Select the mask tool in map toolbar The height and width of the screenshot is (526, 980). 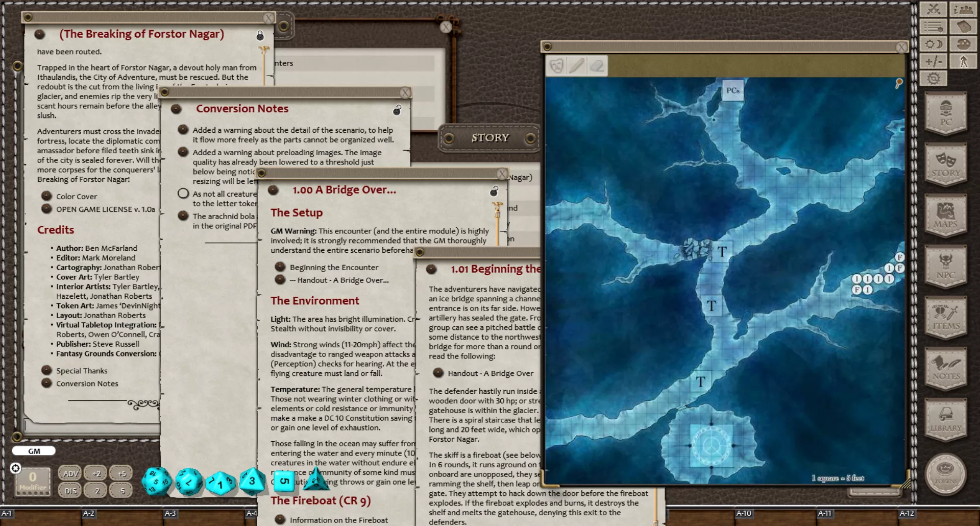click(557, 66)
